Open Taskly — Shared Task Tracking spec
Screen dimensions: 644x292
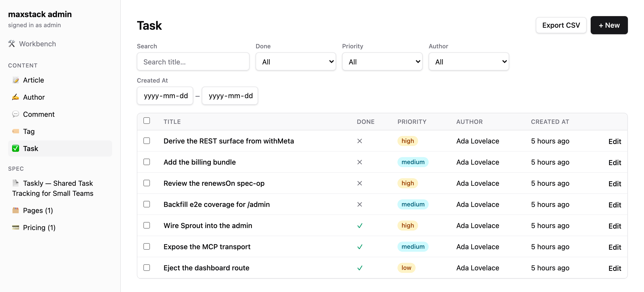pyautogui.click(x=60, y=188)
